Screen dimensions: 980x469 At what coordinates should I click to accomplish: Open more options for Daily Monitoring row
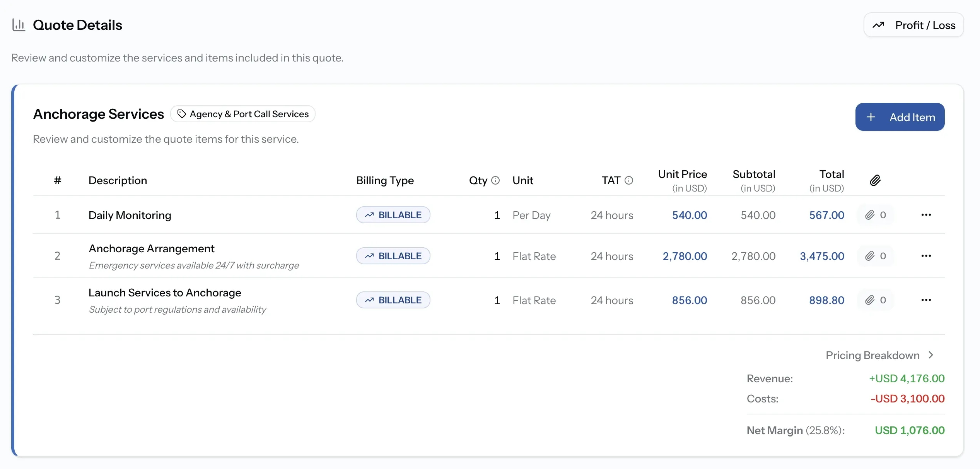point(926,215)
